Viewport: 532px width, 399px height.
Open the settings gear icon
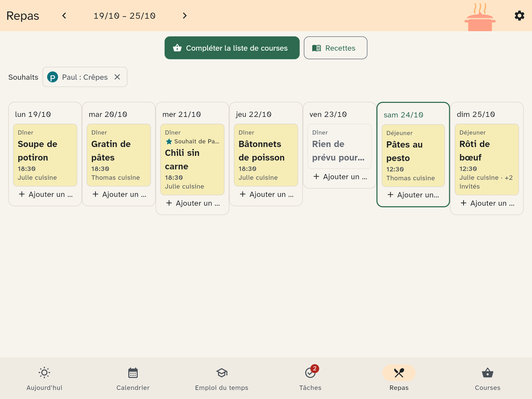coord(519,16)
